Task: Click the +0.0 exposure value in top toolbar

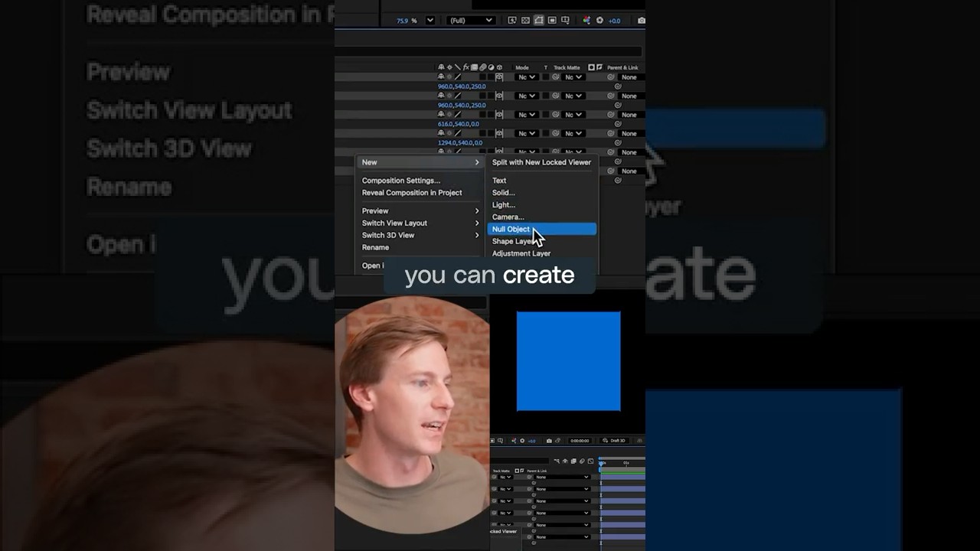Action: click(614, 21)
